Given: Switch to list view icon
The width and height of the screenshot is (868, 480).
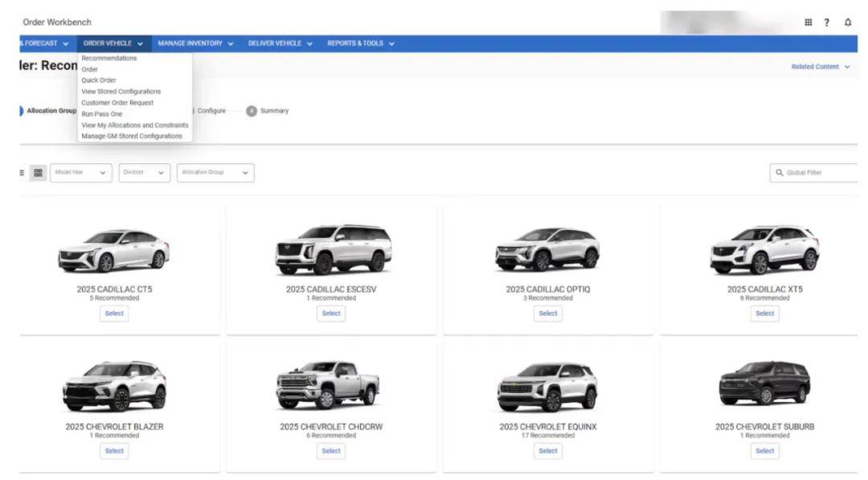Looking at the screenshot, I should [22, 173].
